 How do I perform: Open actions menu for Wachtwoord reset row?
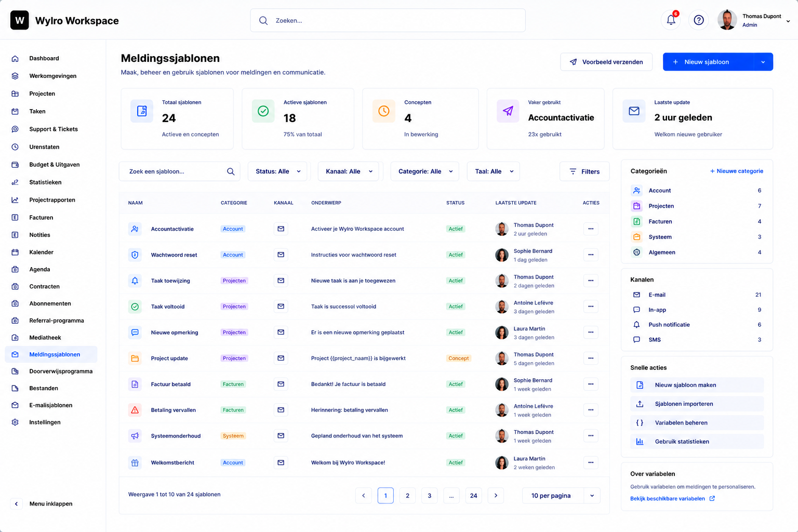tap(591, 255)
